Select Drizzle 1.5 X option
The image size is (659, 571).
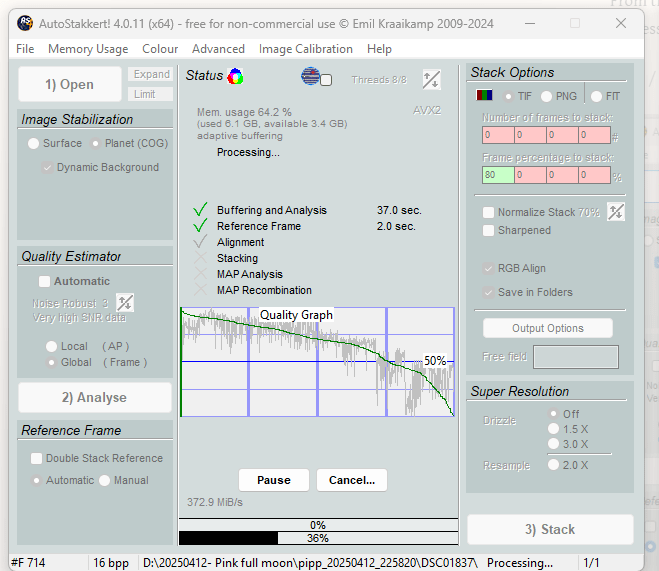(x=553, y=429)
